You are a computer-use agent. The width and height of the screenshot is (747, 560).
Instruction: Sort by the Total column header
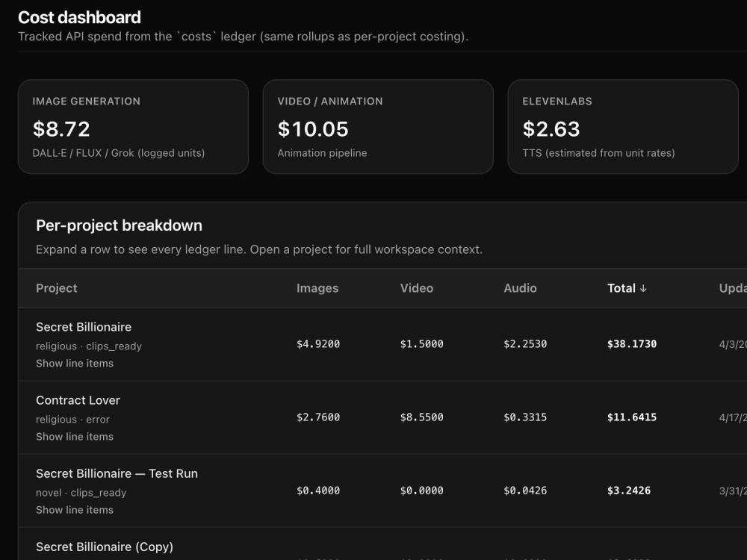pyautogui.click(x=627, y=288)
